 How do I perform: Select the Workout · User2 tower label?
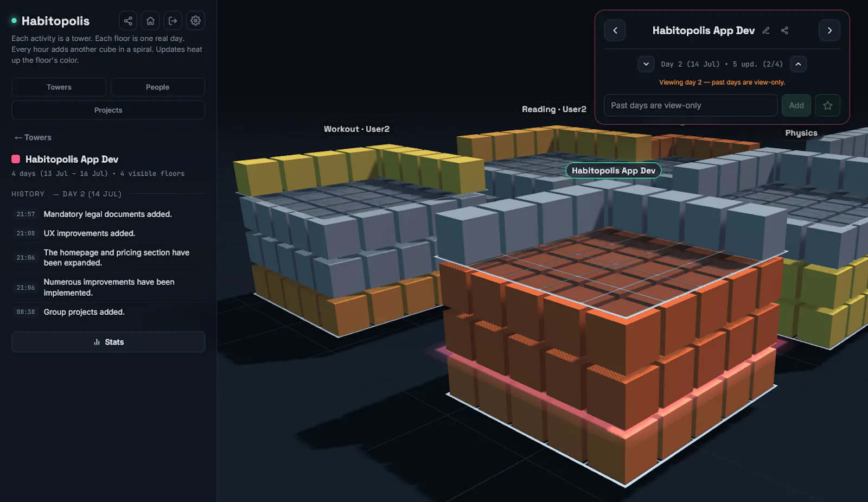(356, 129)
